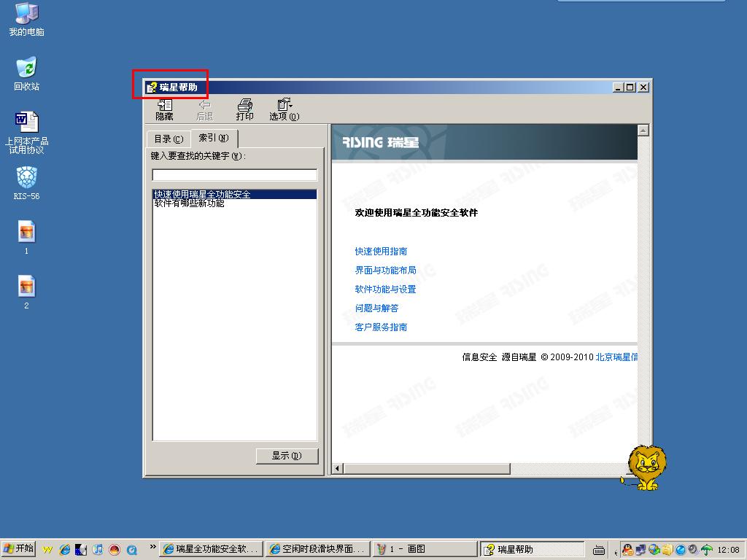Open the 问题与解答 link
Image resolution: width=747 pixels, height=560 pixels.
click(377, 308)
